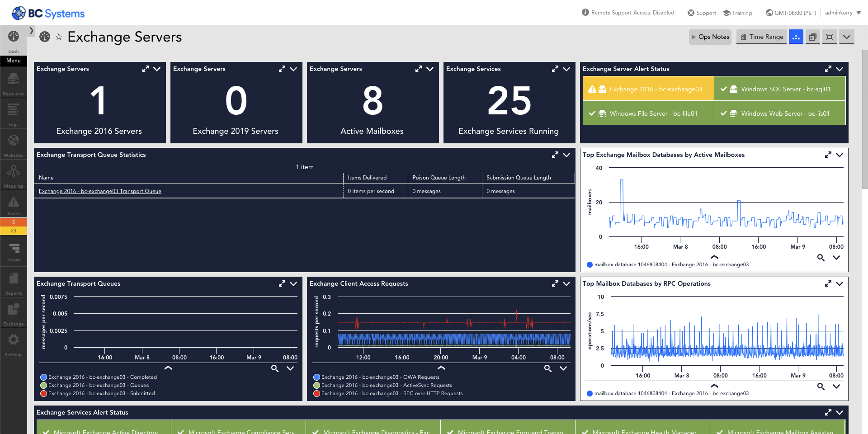Maximize the Exchange 2016 Servers widget

(146, 69)
